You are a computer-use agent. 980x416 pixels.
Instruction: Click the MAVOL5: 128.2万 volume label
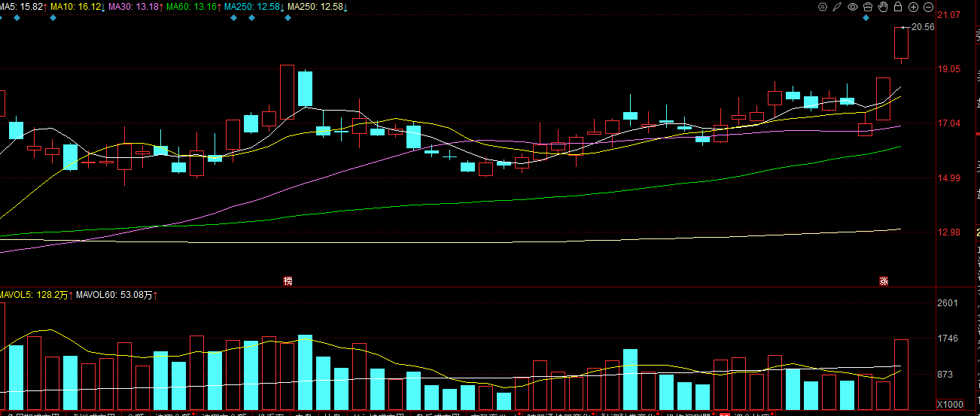36,295
